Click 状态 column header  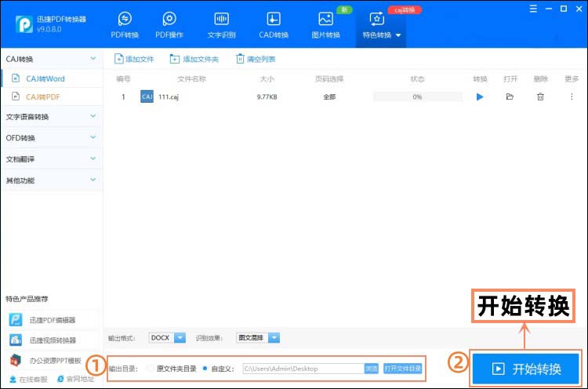pyautogui.click(x=417, y=78)
